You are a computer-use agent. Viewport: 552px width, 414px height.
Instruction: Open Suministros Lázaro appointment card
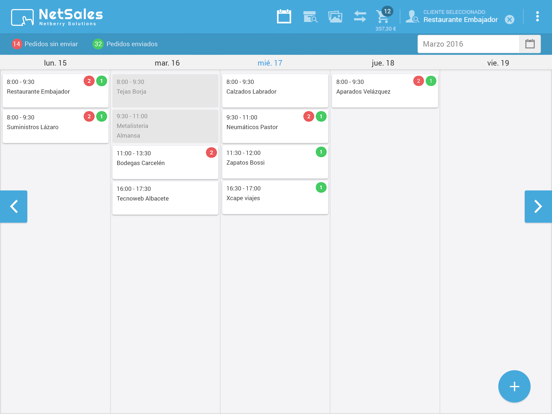[x=56, y=126]
